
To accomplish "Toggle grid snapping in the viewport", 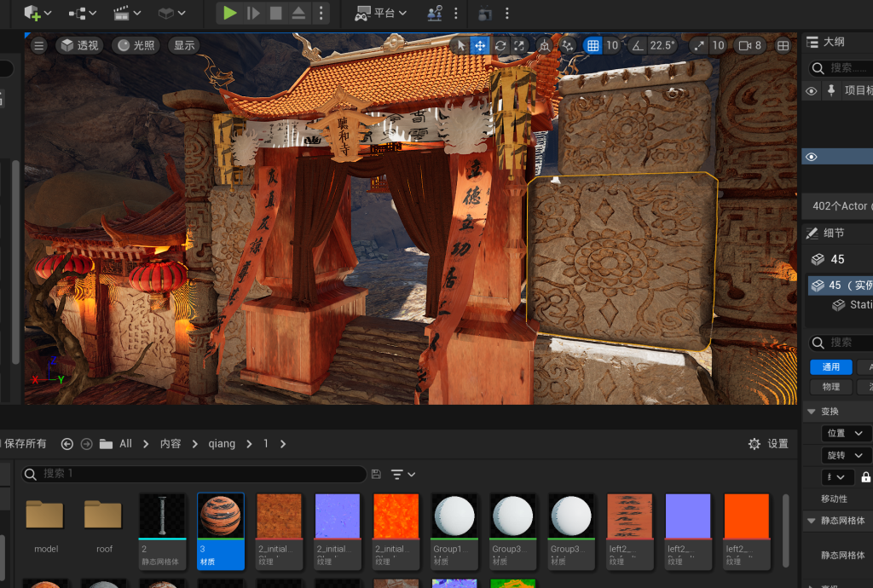I will 593,46.
